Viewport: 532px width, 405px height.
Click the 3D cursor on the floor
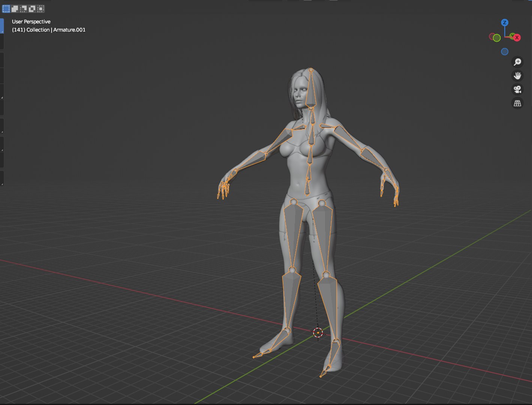pyautogui.click(x=318, y=333)
